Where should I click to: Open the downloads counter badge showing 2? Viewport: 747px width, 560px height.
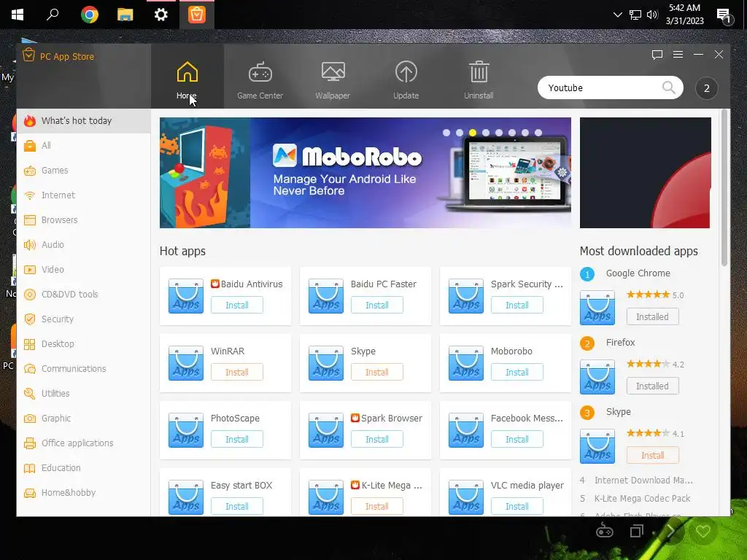point(706,88)
